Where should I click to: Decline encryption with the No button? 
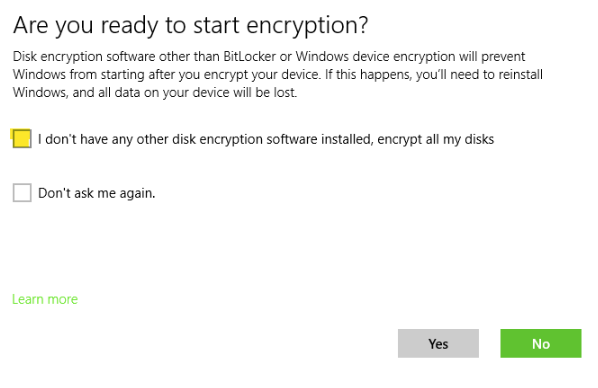[541, 343]
